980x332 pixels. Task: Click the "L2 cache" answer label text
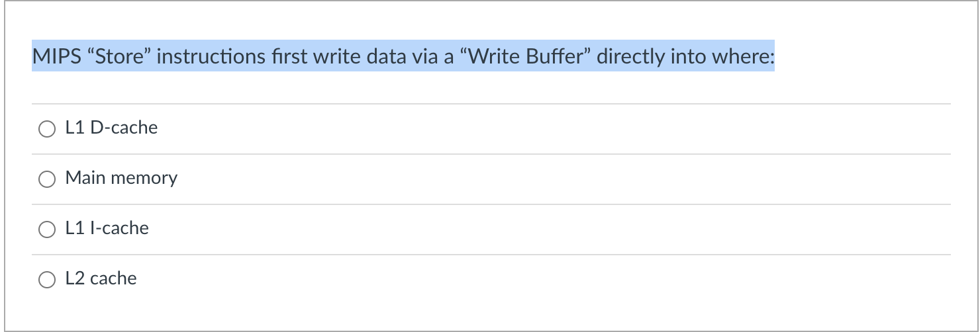[x=101, y=278]
